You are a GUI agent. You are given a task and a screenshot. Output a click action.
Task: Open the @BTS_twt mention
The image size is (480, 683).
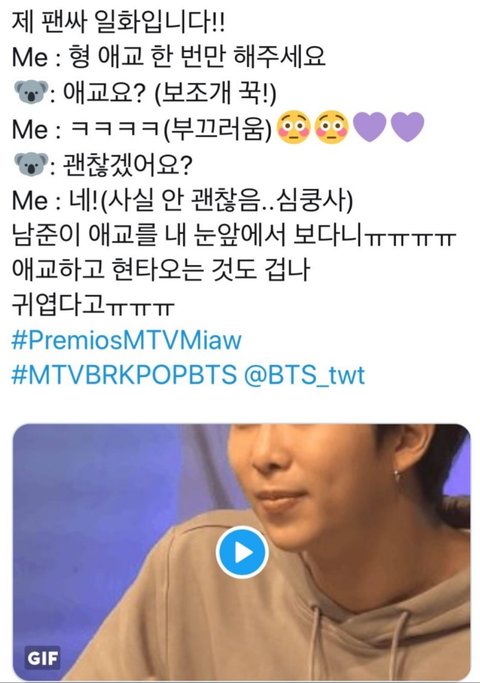tap(304, 375)
